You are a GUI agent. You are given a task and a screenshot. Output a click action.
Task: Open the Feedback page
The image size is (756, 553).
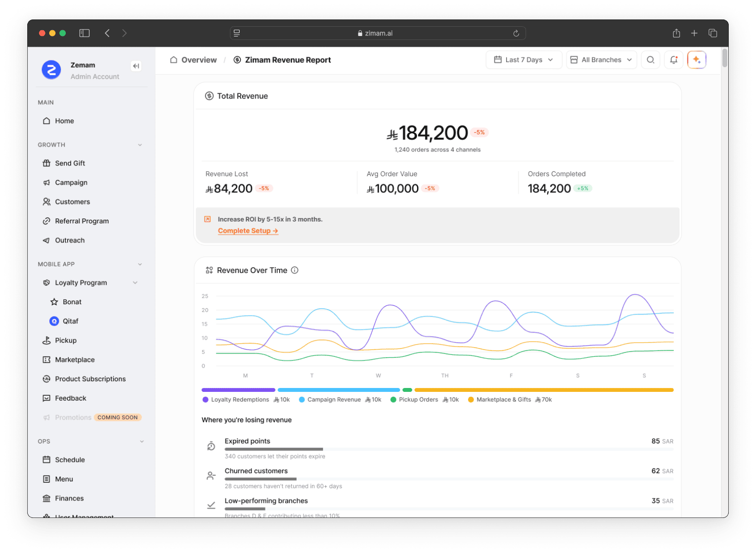(92, 398)
